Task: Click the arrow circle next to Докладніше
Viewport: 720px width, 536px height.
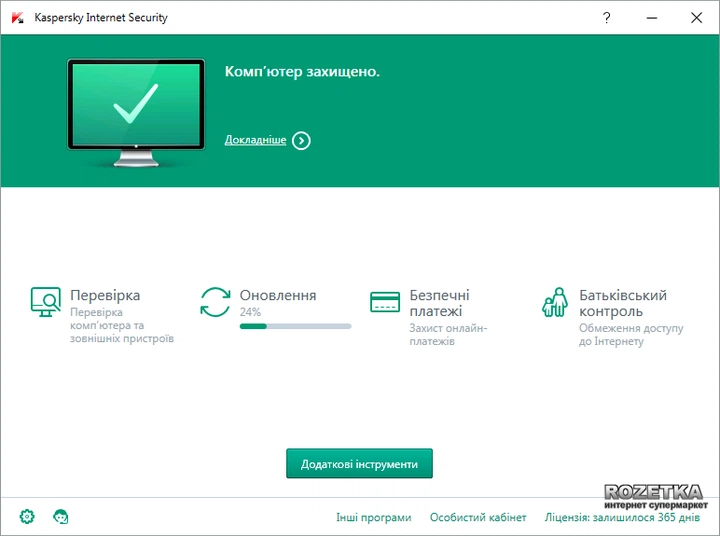Action: tap(301, 141)
